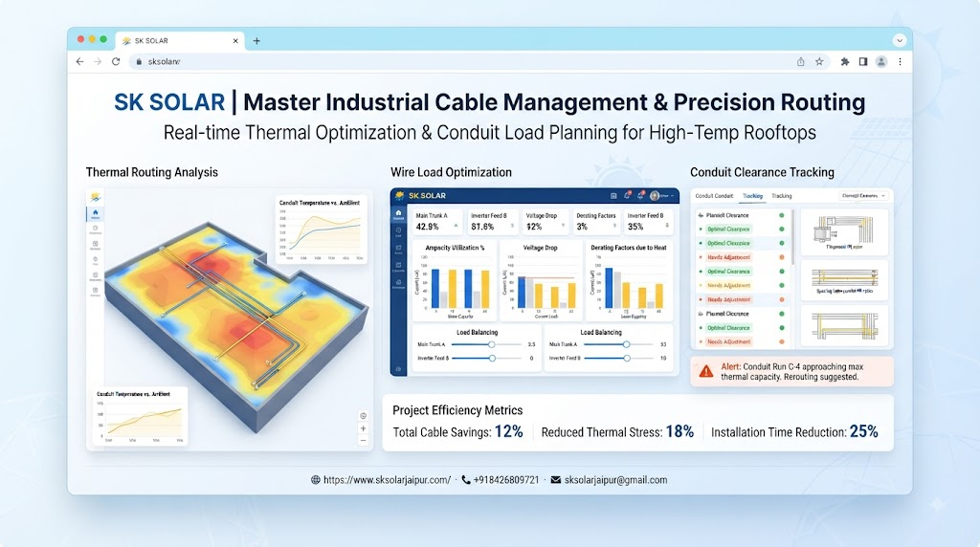Open the middle conduit diagram with Spacing caption
This screenshot has width=980, height=547.
pyautogui.click(x=844, y=280)
